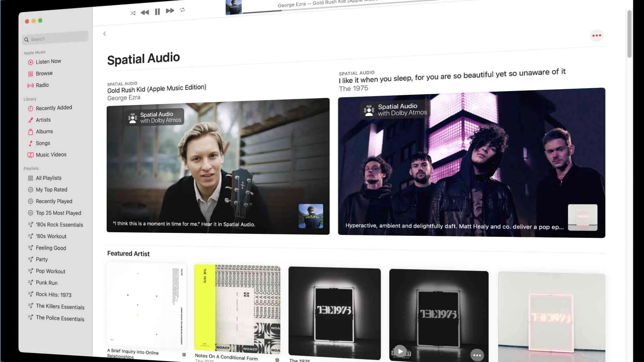This screenshot has height=362, width=644.
Task: Play the hovered The 1975 album
Action: [x=400, y=351]
